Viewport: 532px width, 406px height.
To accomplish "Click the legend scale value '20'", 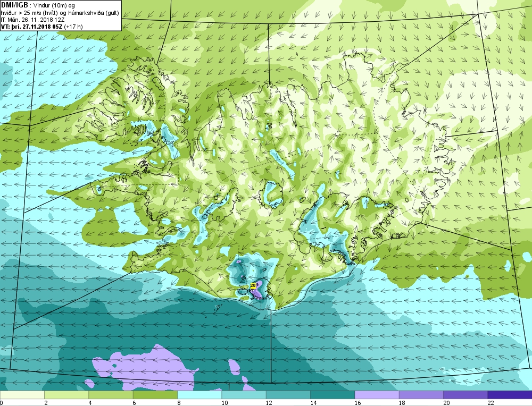I will point(446,403).
